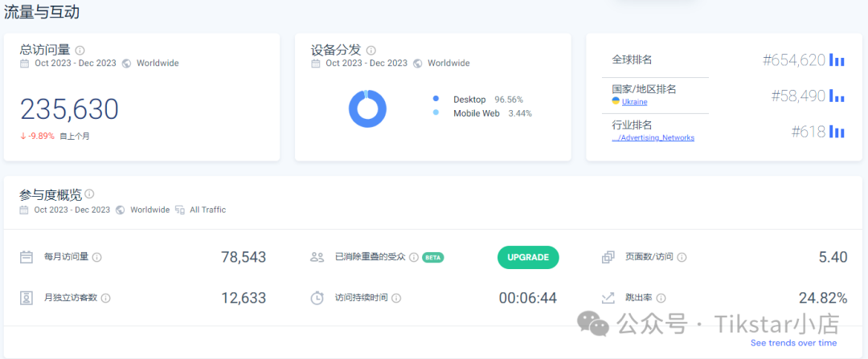Click the Desktop legend color dot

(436, 99)
